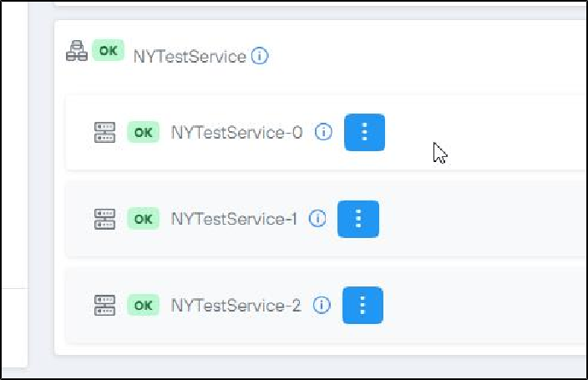Click the NYTestService-1 name text
This screenshot has width=588, height=380.
(234, 219)
